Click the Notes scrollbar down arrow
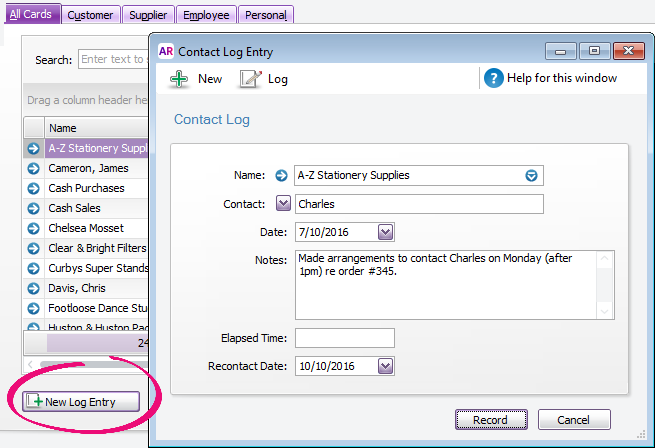 point(604,311)
